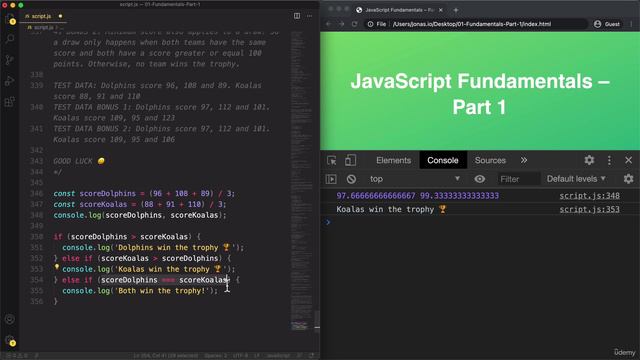Click the File site info icon
Viewport: 640px width, 360px height.
(x=370, y=24)
